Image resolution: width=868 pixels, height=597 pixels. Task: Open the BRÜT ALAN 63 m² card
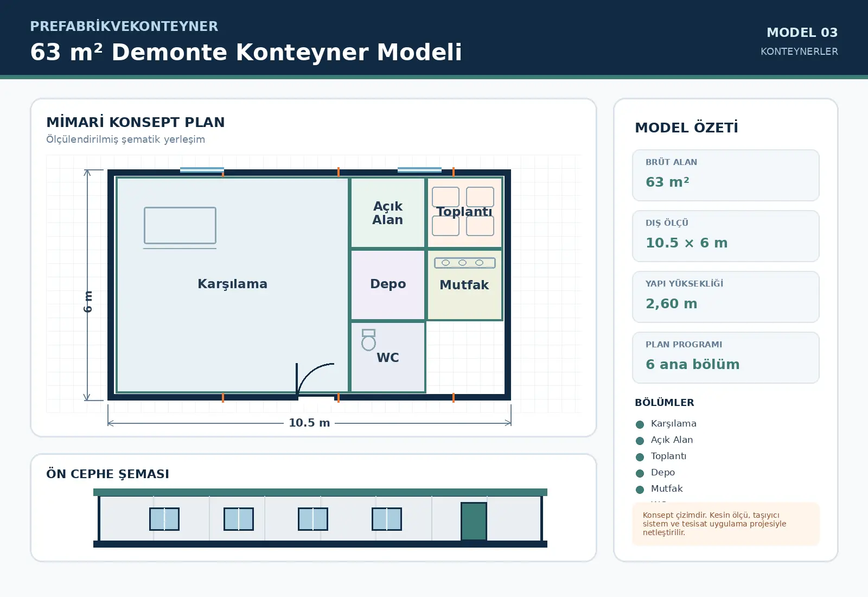pos(726,175)
